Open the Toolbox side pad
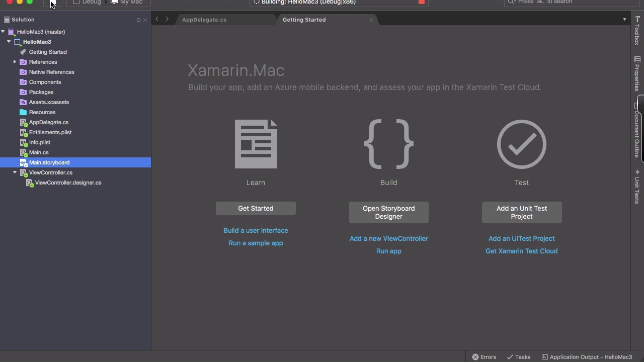The height and width of the screenshot is (362, 644). [637, 31]
